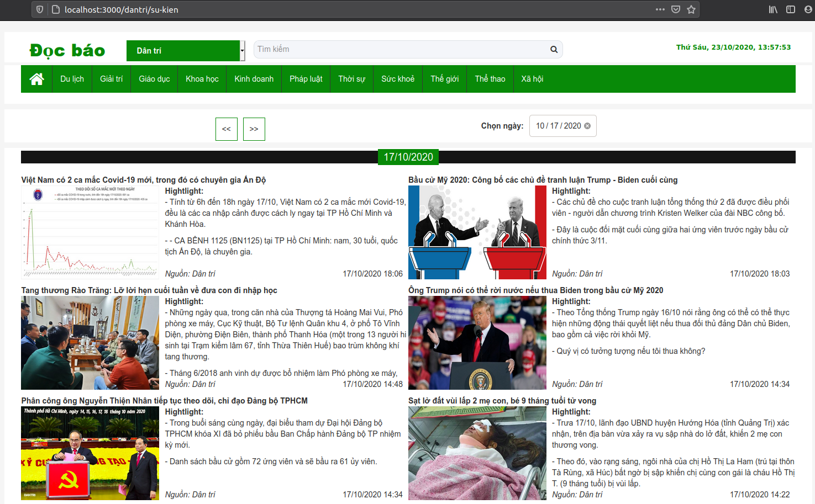Select the Thể thao menu item
This screenshot has width=815, height=504.
490,79
